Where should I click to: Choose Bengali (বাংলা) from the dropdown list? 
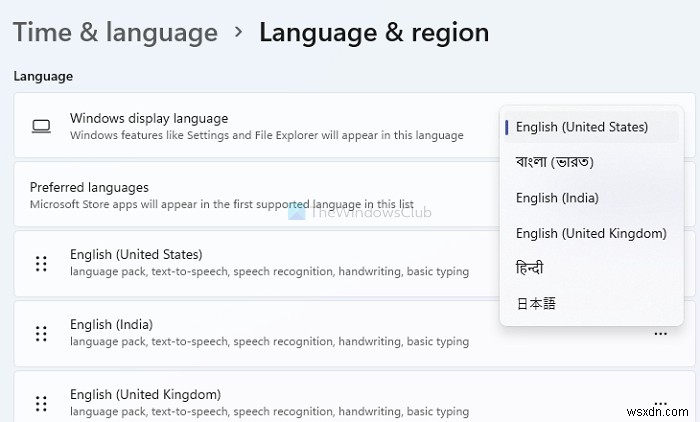pyautogui.click(x=555, y=162)
